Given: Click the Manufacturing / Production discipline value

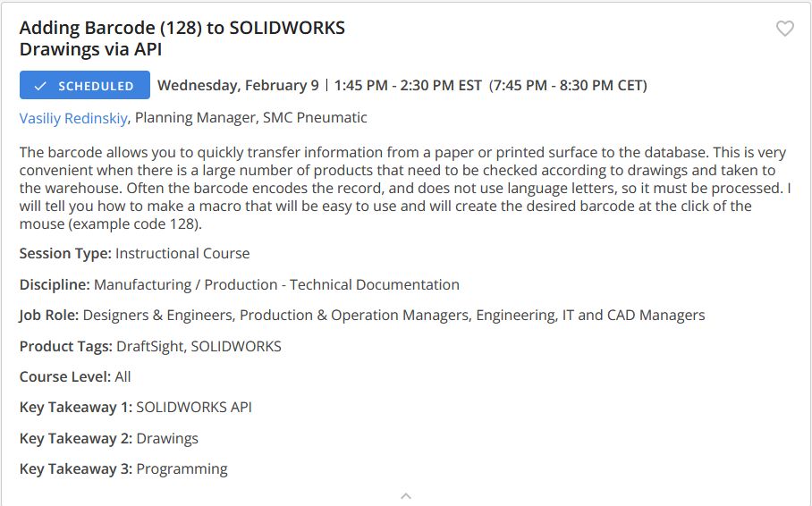Looking at the screenshot, I should [x=276, y=284].
